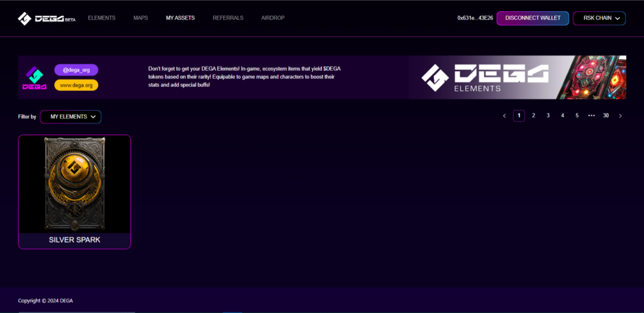Open the Elements nav item

tap(101, 18)
